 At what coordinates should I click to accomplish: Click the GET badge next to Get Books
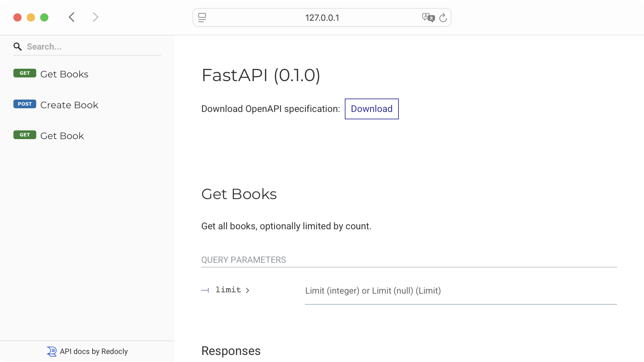pyautogui.click(x=24, y=73)
